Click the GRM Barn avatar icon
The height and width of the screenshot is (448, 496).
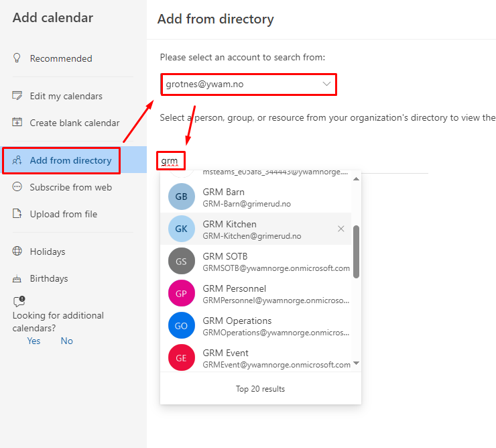[x=181, y=197]
